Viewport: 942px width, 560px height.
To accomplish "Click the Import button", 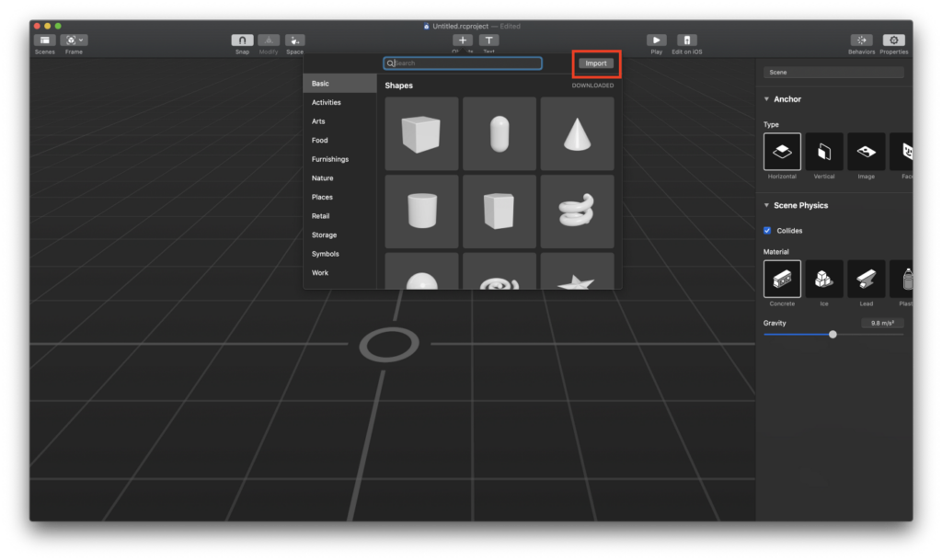I will pyautogui.click(x=596, y=63).
